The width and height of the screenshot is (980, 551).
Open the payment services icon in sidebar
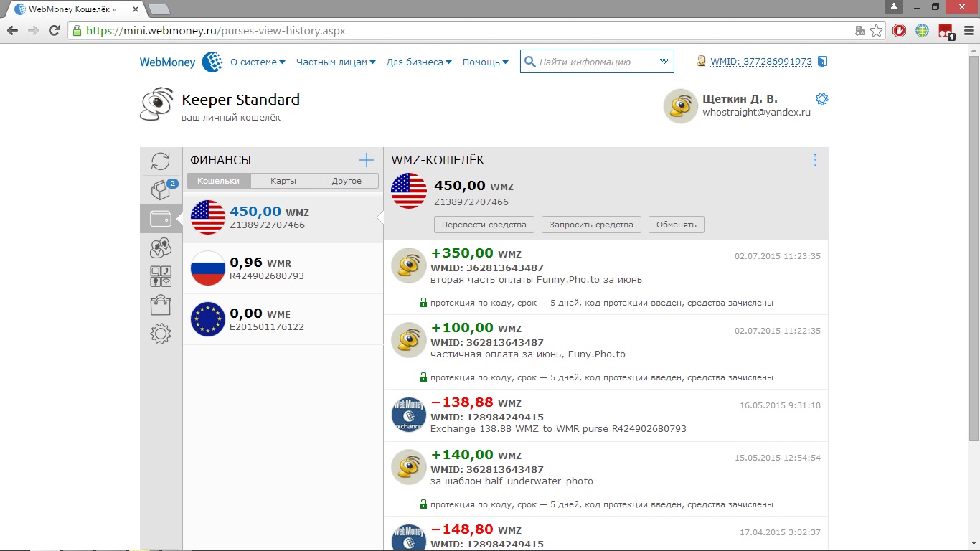coord(161,276)
